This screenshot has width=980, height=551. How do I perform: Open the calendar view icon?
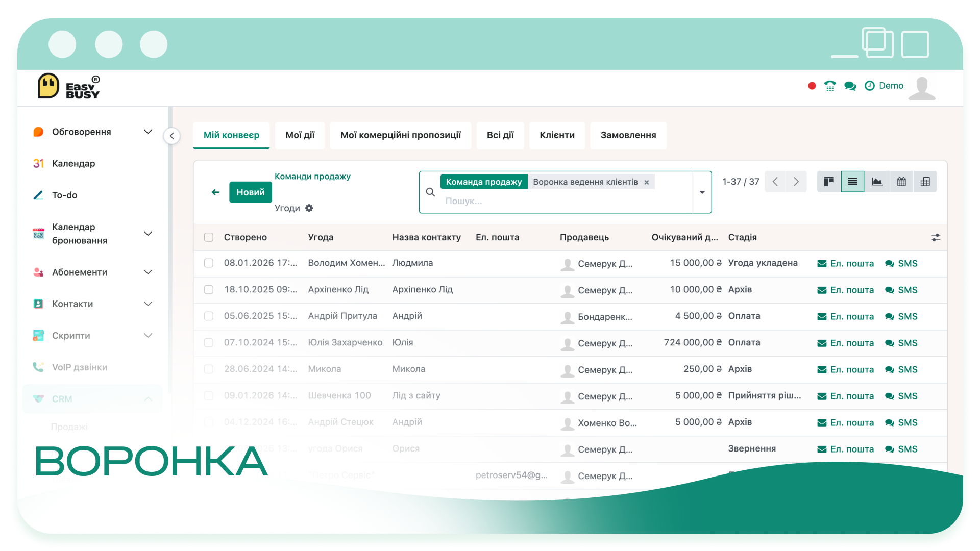click(x=901, y=182)
